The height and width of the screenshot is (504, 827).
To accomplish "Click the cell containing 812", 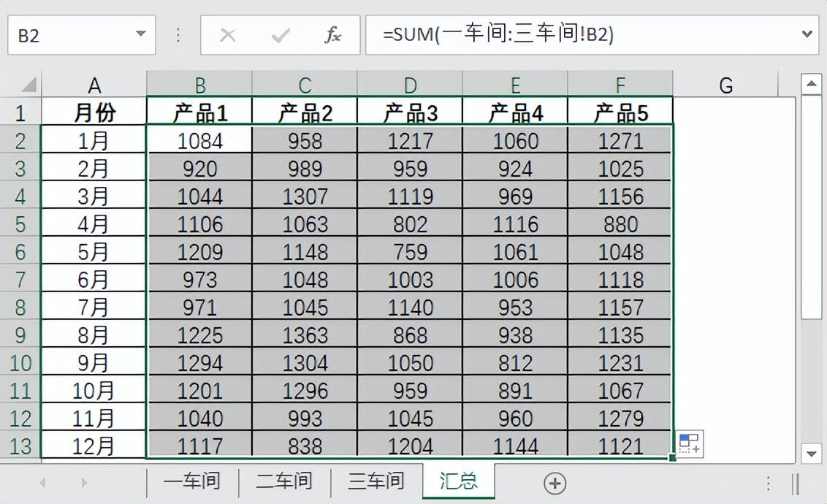I will click(515, 362).
